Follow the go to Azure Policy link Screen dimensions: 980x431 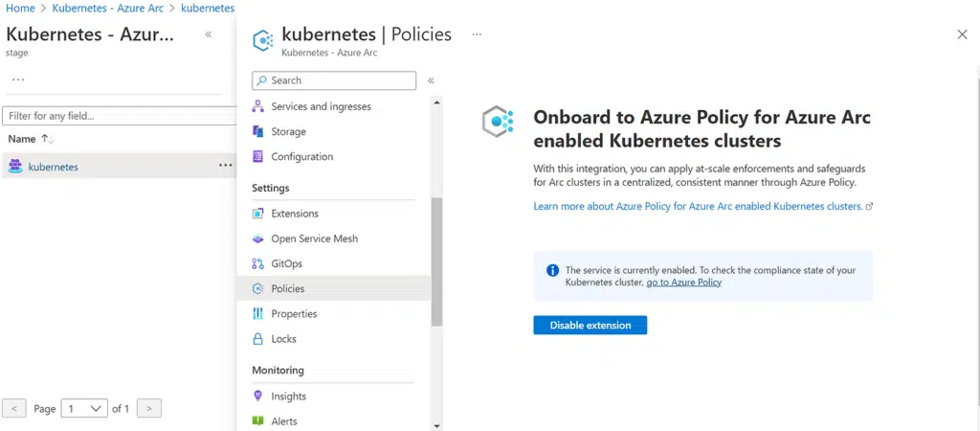pos(683,283)
